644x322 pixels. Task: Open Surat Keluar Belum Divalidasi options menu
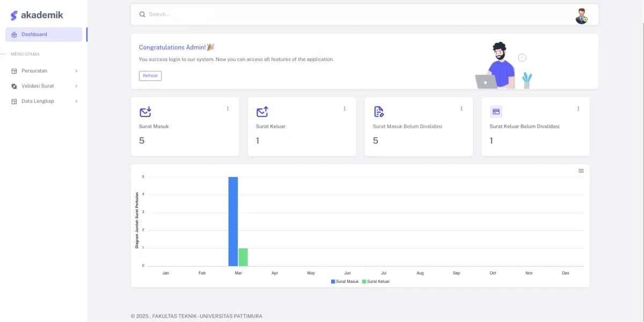click(579, 108)
